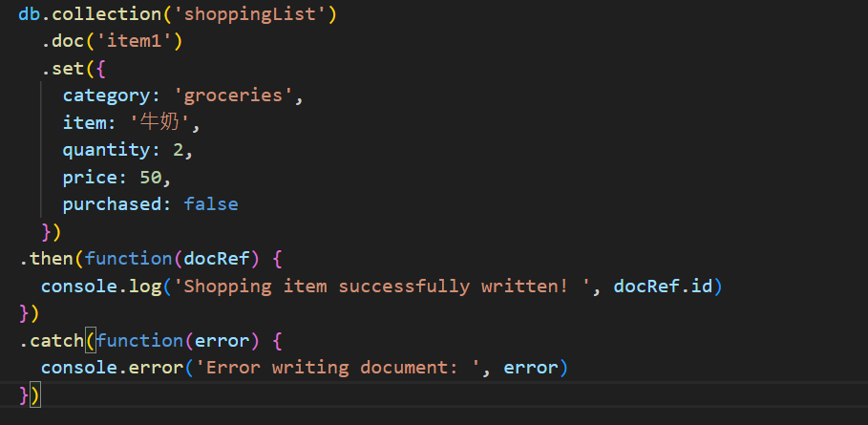Click console.log in success handler

tap(101, 287)
